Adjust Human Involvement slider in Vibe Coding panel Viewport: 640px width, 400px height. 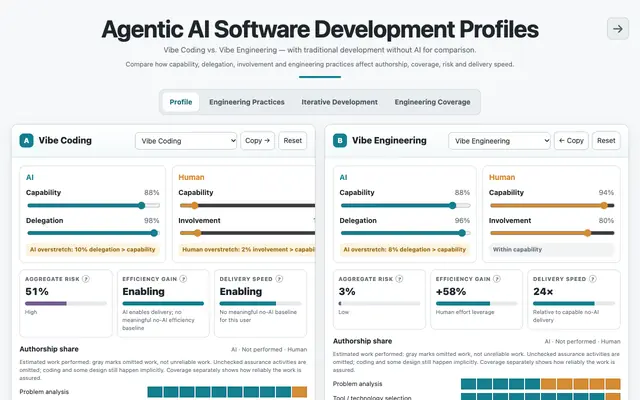(247, 233)
